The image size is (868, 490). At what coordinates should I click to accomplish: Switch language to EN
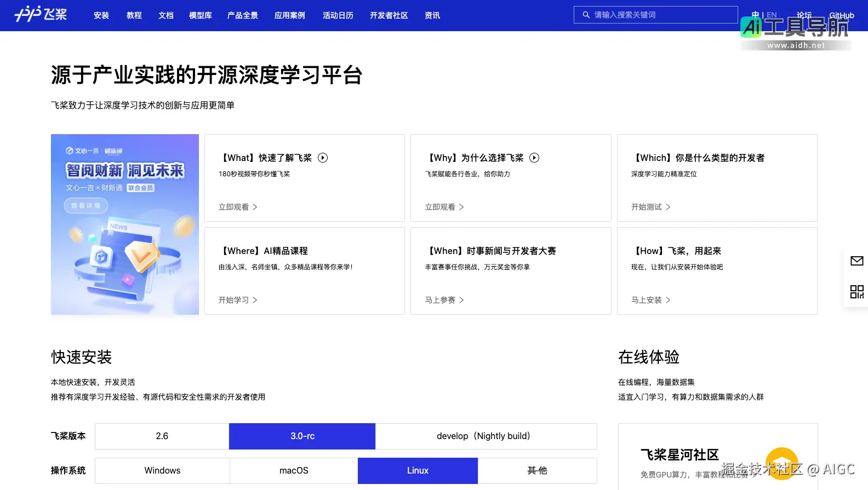point(772,15)
